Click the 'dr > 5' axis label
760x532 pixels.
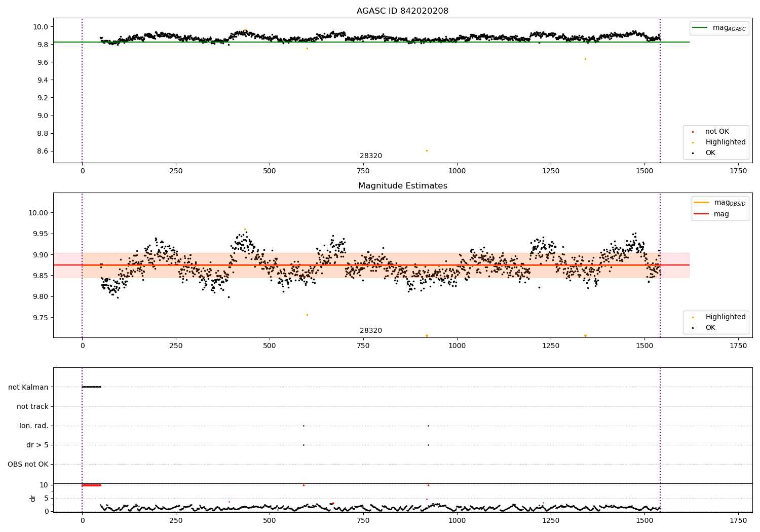coord(37,445)
